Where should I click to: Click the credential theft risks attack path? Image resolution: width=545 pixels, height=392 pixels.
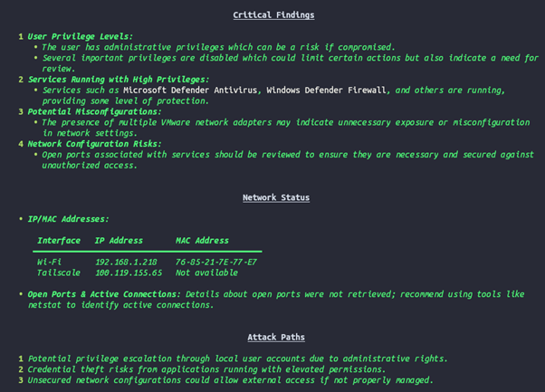pos(206,369)
